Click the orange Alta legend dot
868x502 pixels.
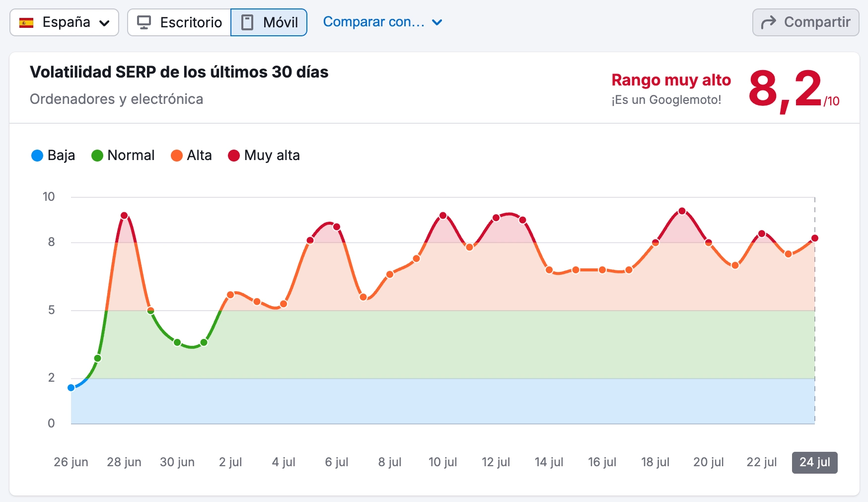coord(177,155)
